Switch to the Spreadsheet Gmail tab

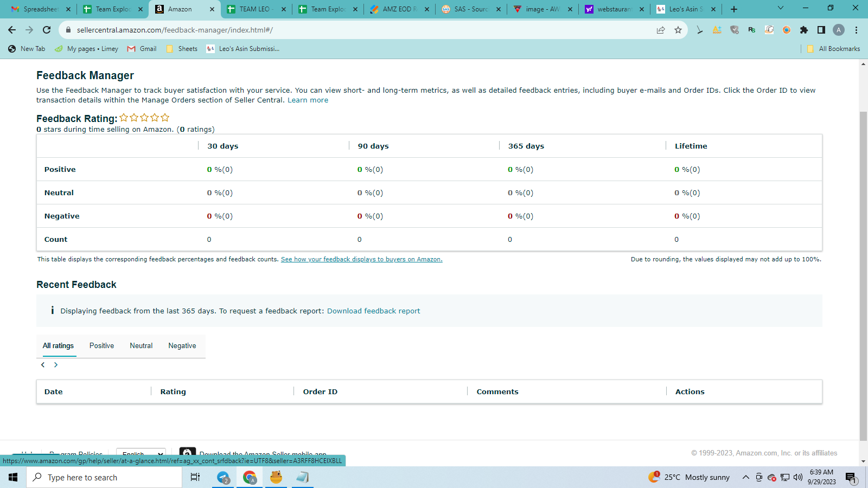point(41,9)
